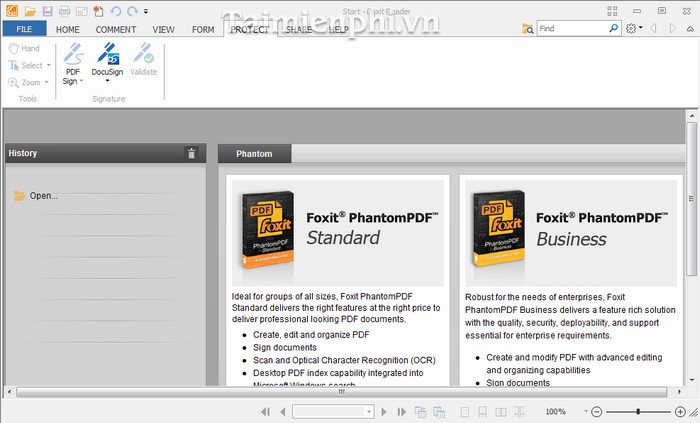Viewport: 700px width, 423px height.
Task: Click the Foxit PhantomPDF Business product box image
Action: pyautogui.click(x=499, y=228)
